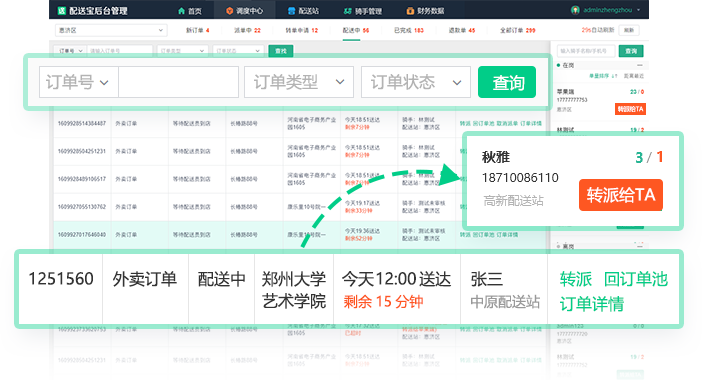Image resolution: width=702 pixels, height=380 pixels.
Task: Click the large green 查询 button
Action: pos(507,82)
